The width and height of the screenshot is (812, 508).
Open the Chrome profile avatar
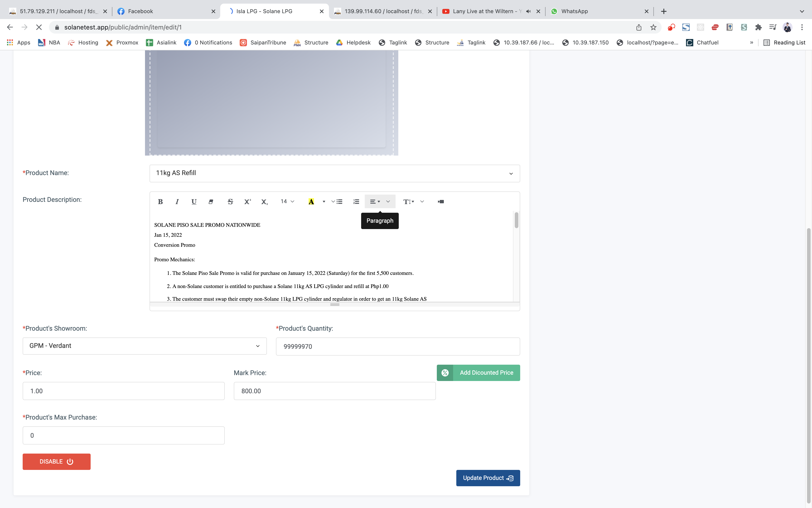(x=787, y=27)
